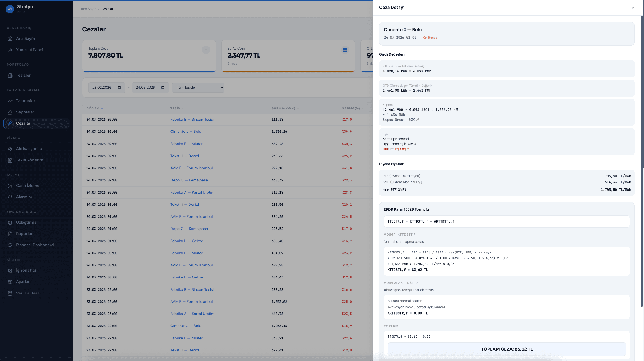Open Fabrika B — Sincan Tesisi link
This screenshot has width=644, height=361.
192,119
